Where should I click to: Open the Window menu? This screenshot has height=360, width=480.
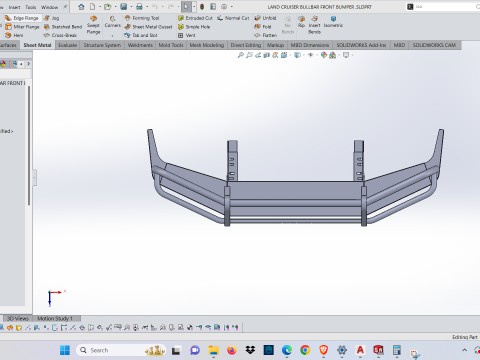49,7
